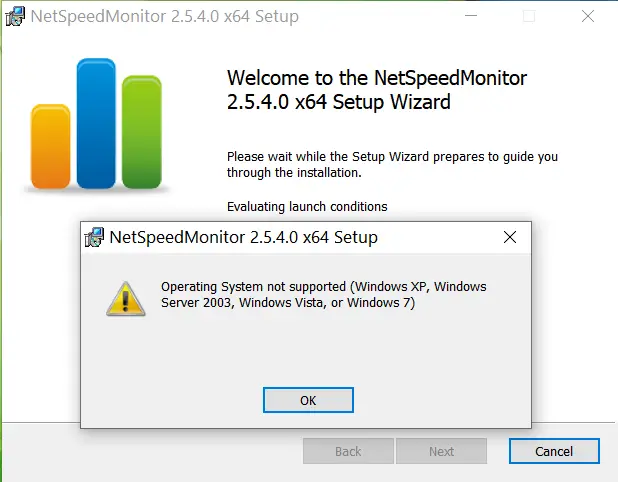618x482 pixels.
Task: Minimize the main Setup window
Action: coord(471,16)
